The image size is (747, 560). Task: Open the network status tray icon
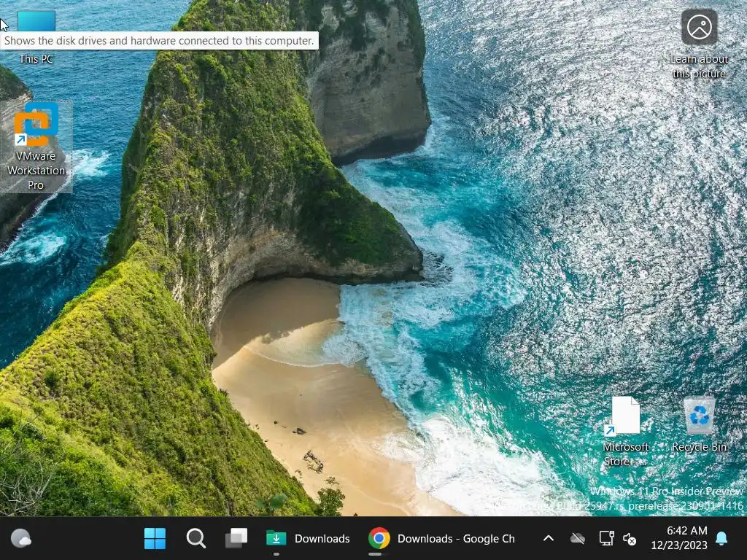(606, 539)
